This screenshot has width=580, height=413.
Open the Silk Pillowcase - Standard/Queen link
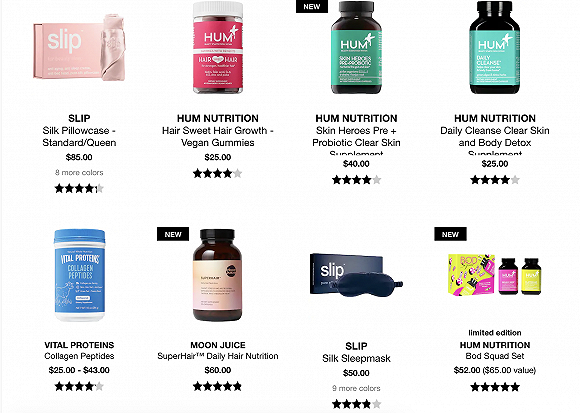(x=79, y=136)
